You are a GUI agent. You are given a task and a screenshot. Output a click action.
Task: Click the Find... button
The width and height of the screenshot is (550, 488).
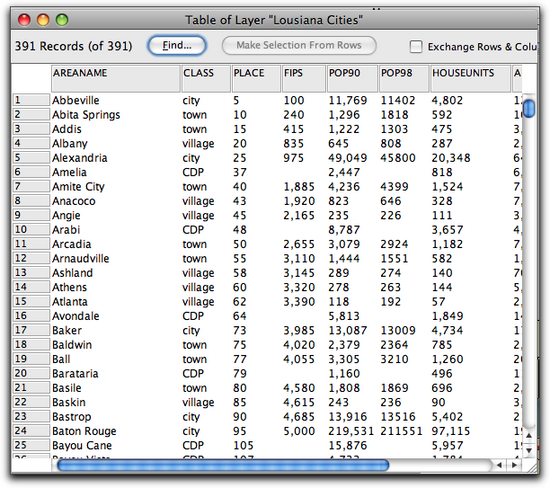[177, 46]
